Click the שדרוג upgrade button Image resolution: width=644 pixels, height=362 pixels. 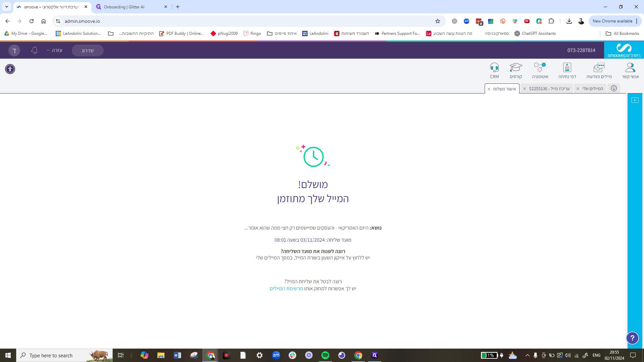pyautogui.click(x=88, y=51)
